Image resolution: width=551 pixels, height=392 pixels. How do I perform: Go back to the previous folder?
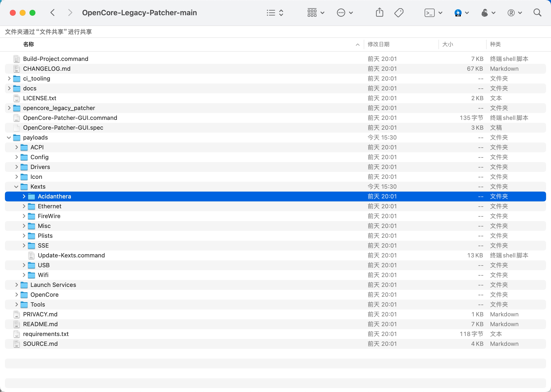click(53, 13)
